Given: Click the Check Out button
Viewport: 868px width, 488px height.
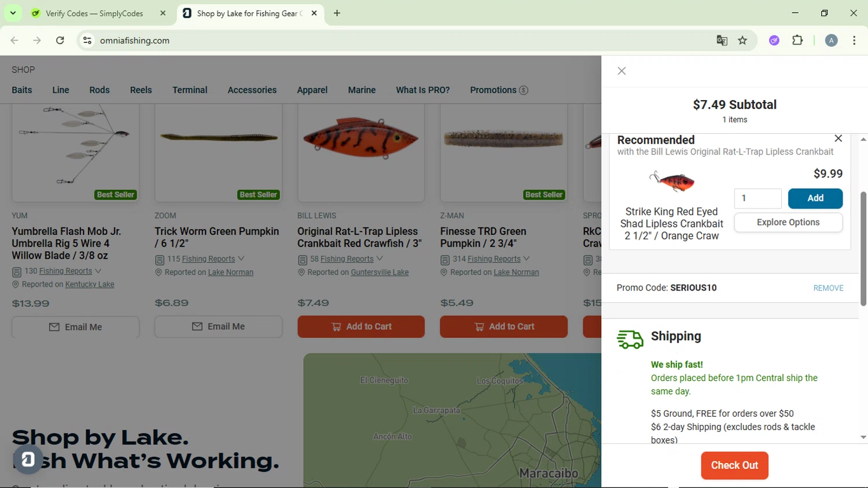Looking at the screenshot, I should click(734, 465).
